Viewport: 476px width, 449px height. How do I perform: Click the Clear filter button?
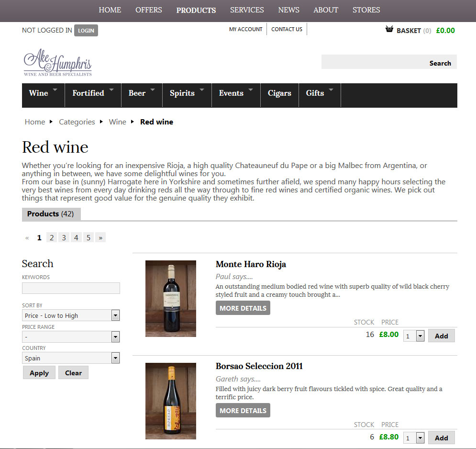pos(73,373)
